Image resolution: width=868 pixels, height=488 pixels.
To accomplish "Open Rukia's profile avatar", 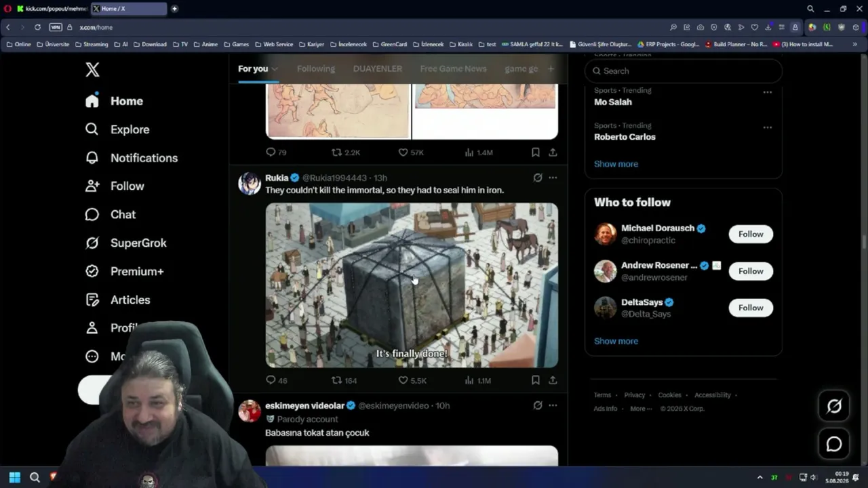I will tap(250, 184).
